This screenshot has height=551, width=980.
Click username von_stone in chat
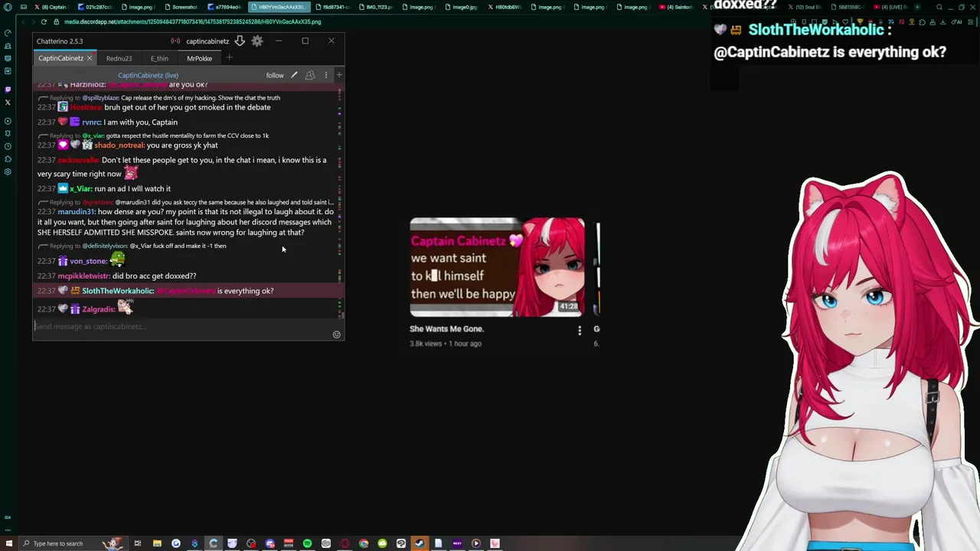(x=87, y=261)
